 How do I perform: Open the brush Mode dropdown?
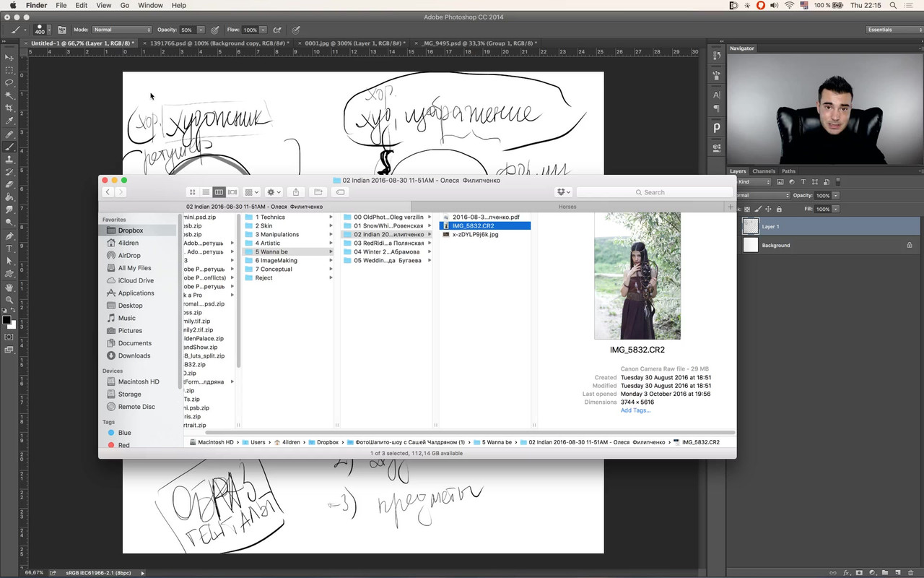(122, 30)
